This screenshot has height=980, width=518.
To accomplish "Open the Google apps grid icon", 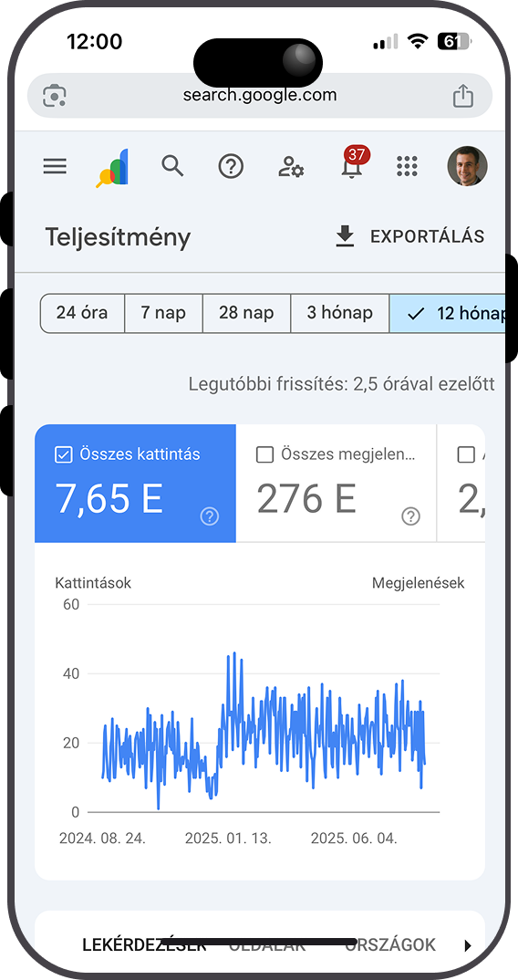I will coord(407,166).
